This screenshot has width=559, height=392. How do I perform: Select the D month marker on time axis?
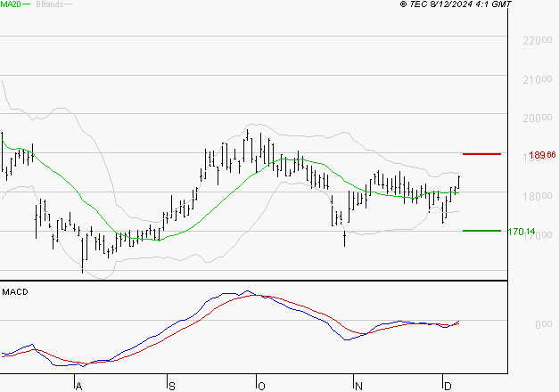pos(446,386)
